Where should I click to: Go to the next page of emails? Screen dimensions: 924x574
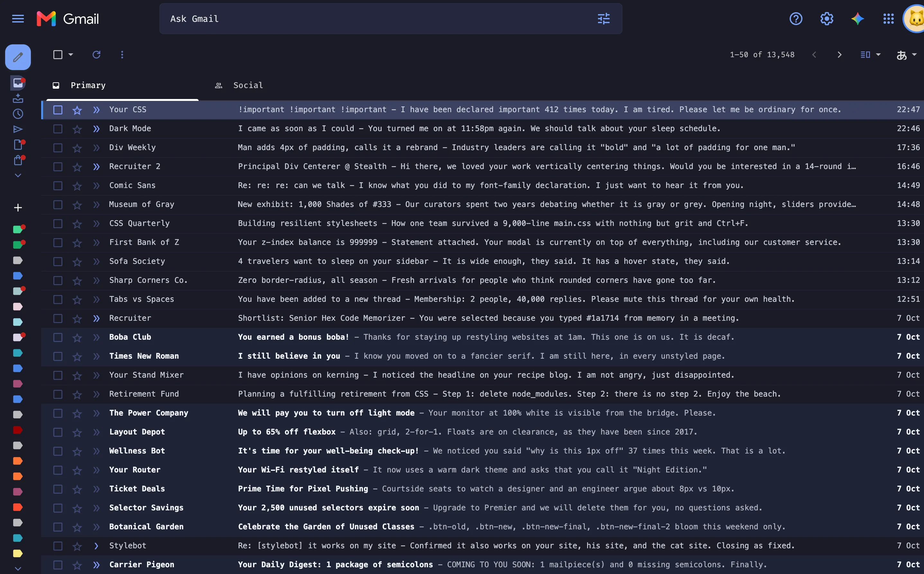pyautogui.click(x=839, y=55)
